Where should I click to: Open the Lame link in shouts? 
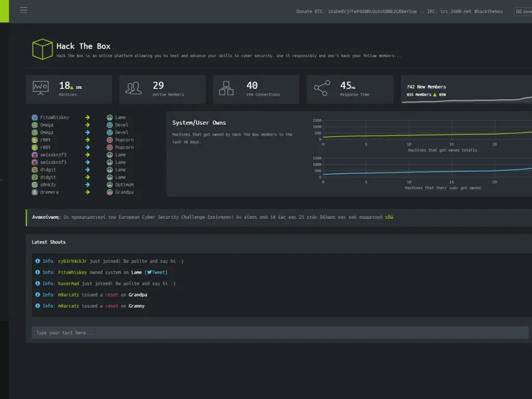137,272
